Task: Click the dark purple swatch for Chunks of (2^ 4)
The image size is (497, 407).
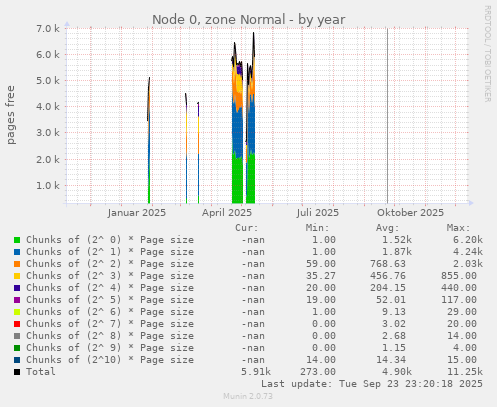Action: click(17, 288)
